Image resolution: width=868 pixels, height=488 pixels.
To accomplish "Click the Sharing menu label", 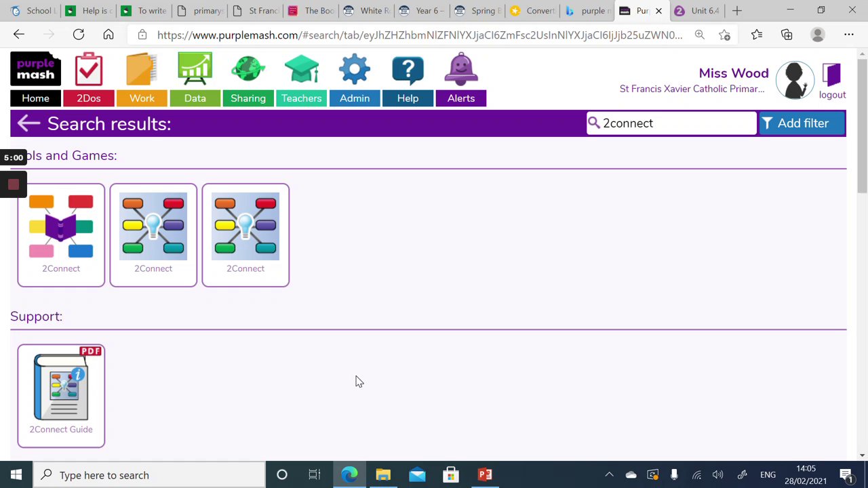I will pyautogui.click(x=248, y=98).
